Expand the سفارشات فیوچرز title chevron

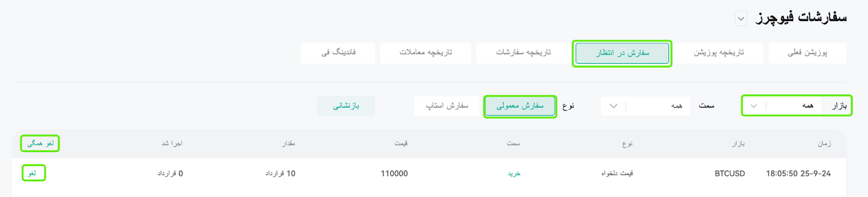[x=741, y=19]
